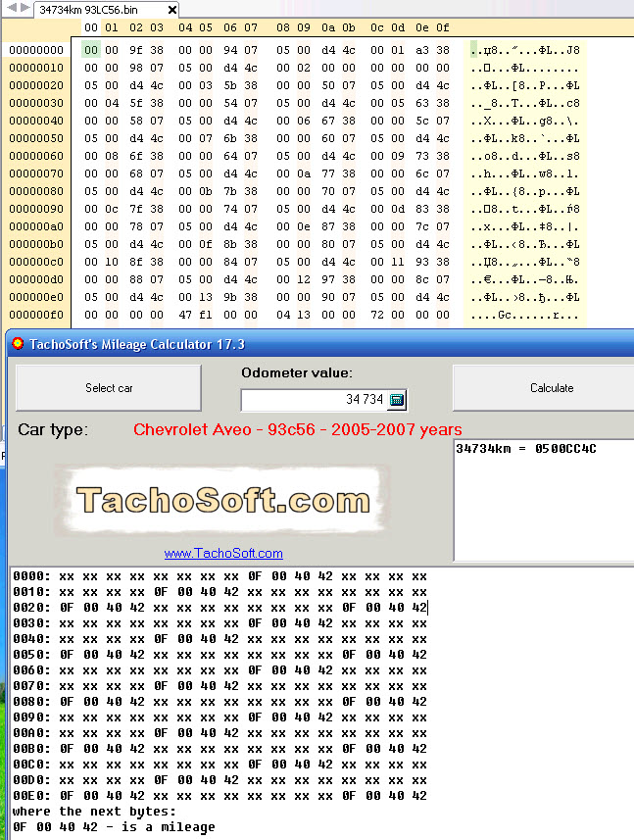The width and height of the screenshot is (634, 840).
Task: Click the Odometer value label
Action: (x=297, y=372)
